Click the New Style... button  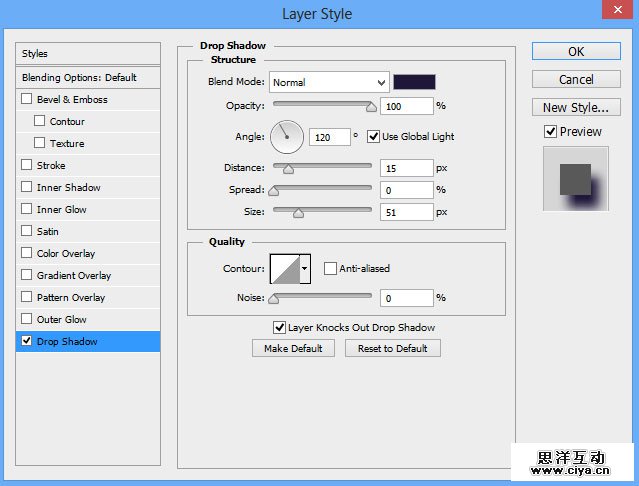pyautogui.click(x=576, y=107)
